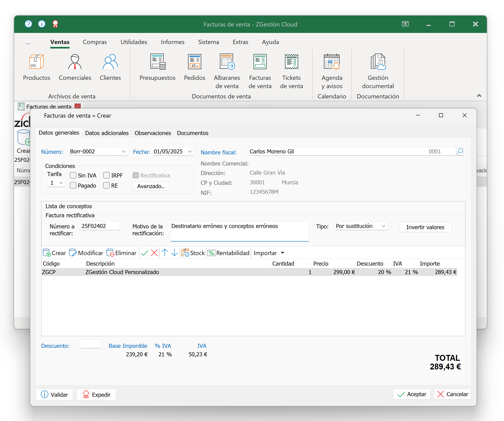Enable the Sin IVA checkbox

pos(73,175)
